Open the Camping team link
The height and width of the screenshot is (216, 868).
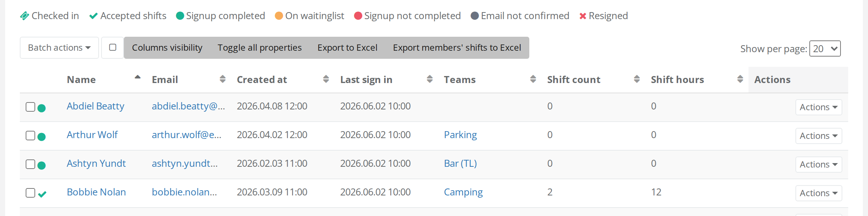[463, 192]
